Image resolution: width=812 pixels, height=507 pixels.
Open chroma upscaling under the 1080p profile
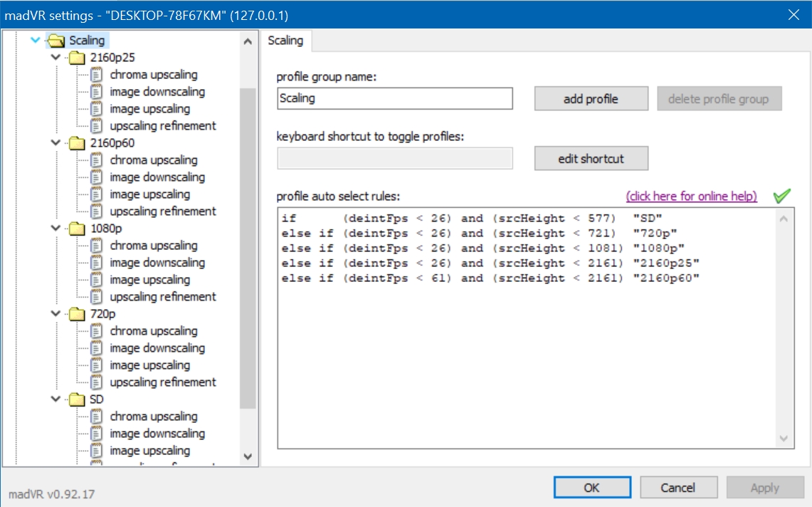click(x=154, y=246)
